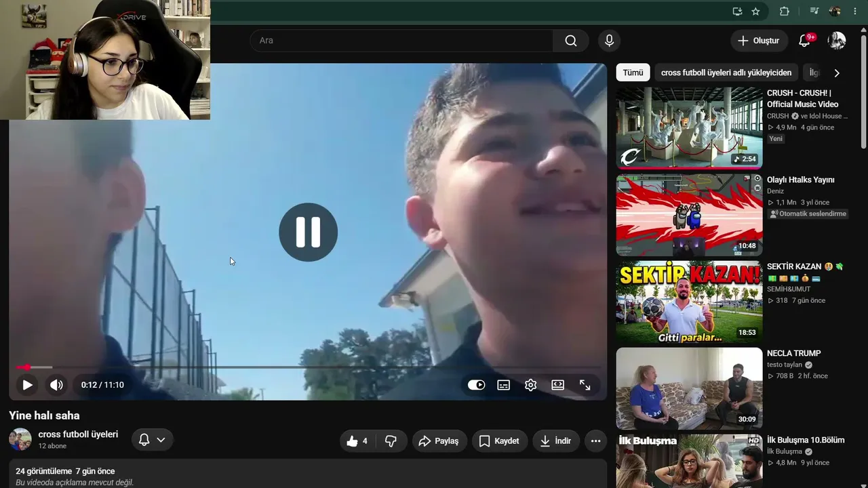Dislike the video with the thumbs-down button
The width and height of the screenshot is (868, 488).
[x=391, y=441]
